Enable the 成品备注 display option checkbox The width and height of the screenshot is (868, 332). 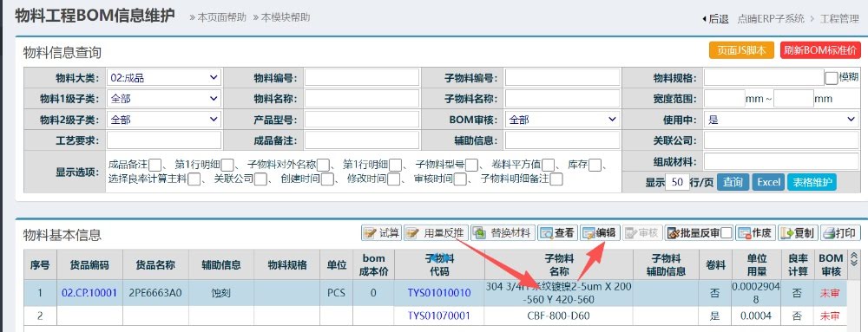point(155,165)
